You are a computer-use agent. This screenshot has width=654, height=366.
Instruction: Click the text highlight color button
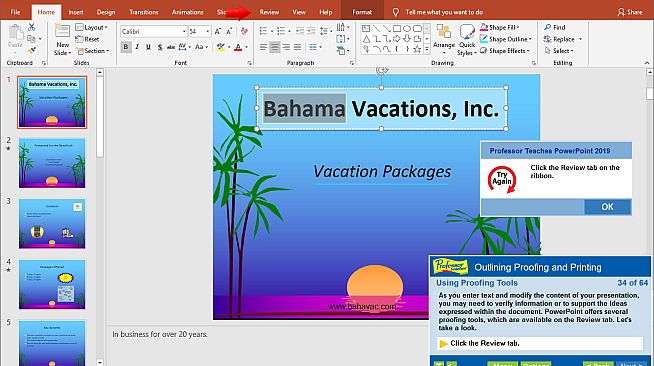[221, 47]
